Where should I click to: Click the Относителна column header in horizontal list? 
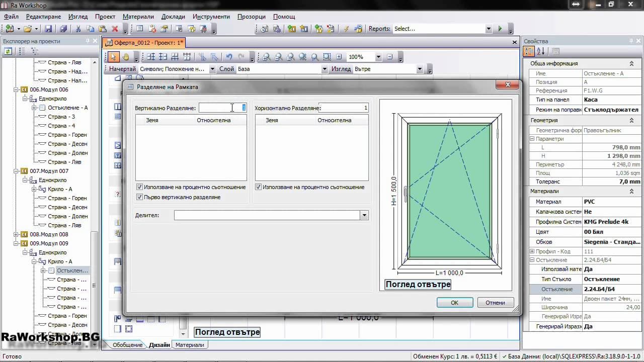(x=335, y=120)
